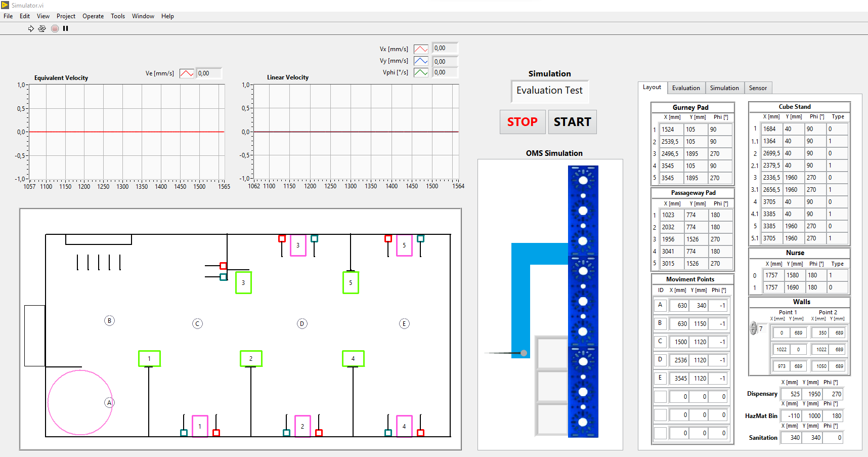
Task: Abort execution with the red stop icon
Action: (x=54, y=28)
